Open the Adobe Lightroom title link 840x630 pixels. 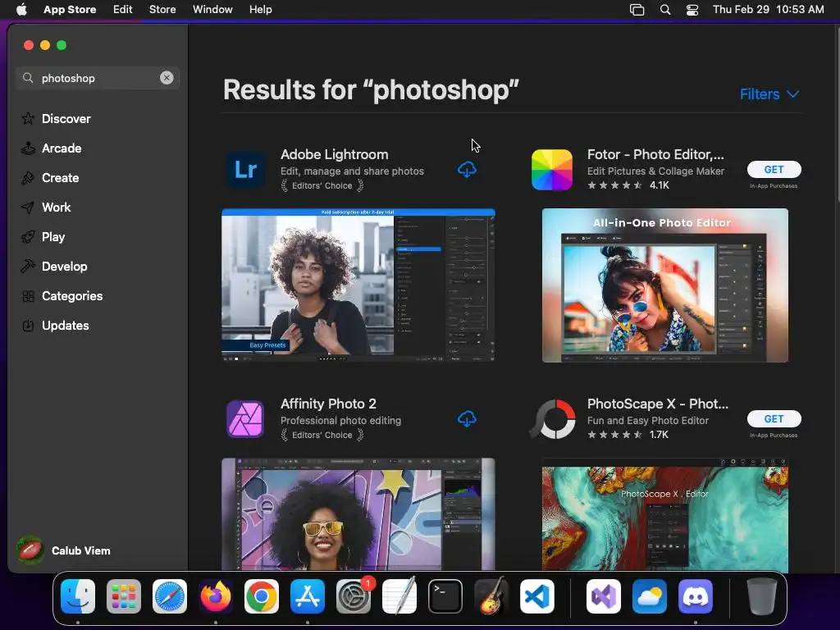tap(335, 154)
